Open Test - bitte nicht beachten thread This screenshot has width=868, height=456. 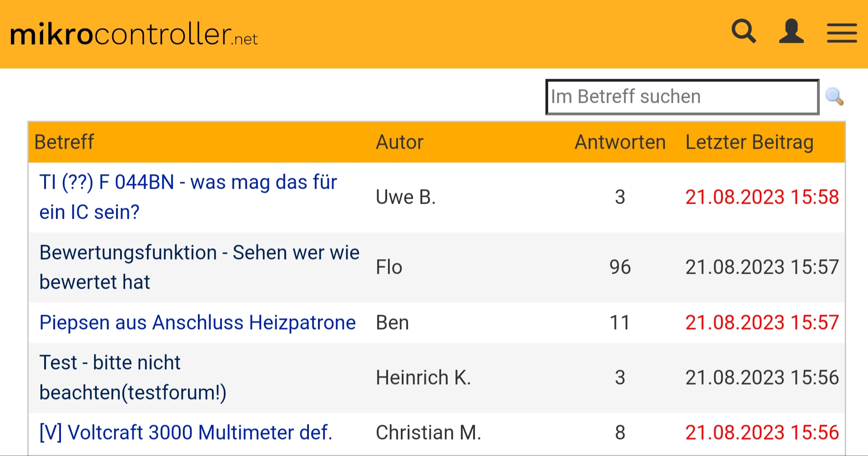pyautogui.click(x=133, y=377)
